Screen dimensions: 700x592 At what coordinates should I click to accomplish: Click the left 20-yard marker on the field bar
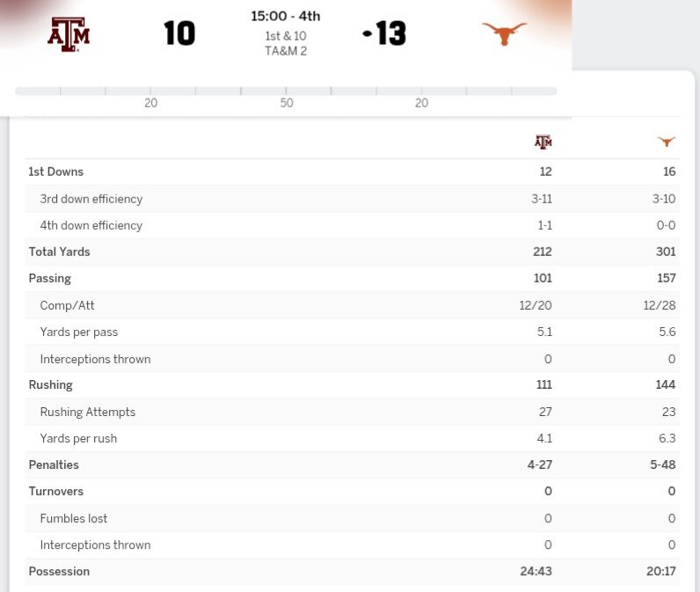[151, 103]
